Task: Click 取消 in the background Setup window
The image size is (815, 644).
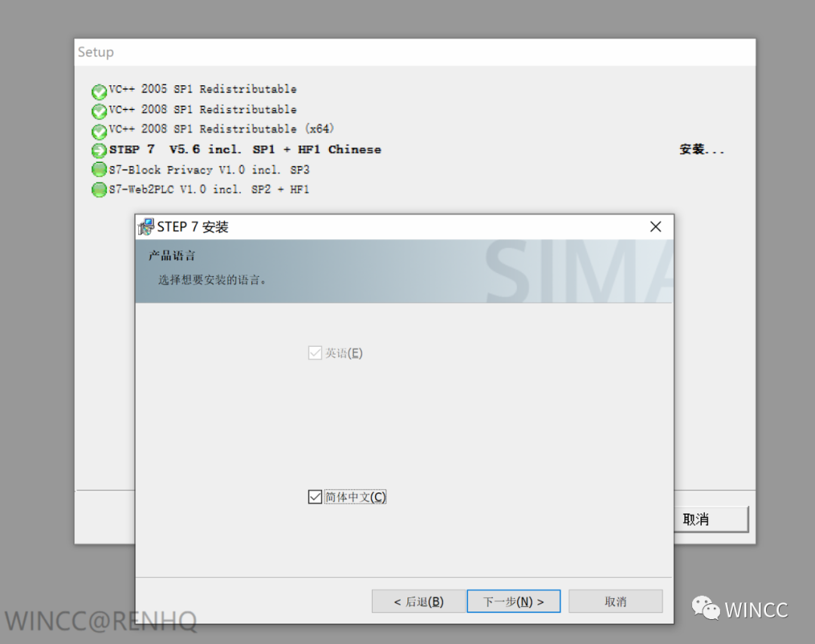Action: pos(711,520)
